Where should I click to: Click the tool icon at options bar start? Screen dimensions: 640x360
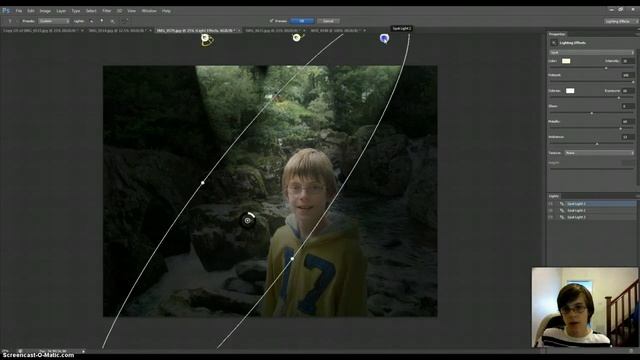10,21
